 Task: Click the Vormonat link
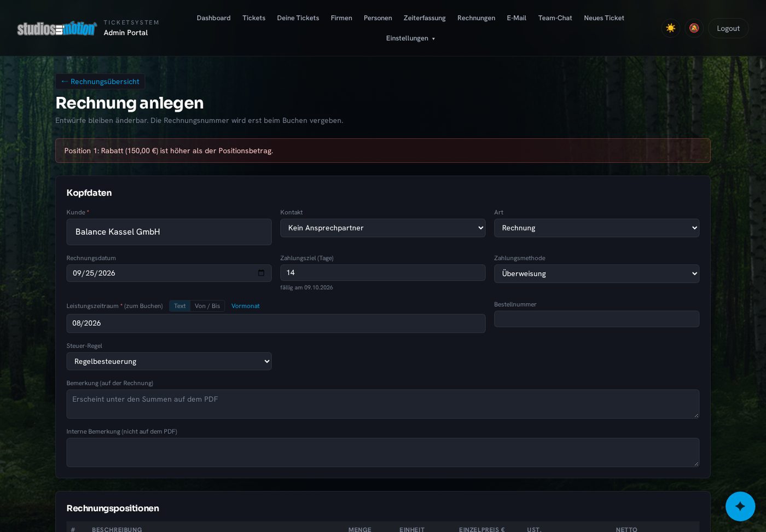point(245,306)
